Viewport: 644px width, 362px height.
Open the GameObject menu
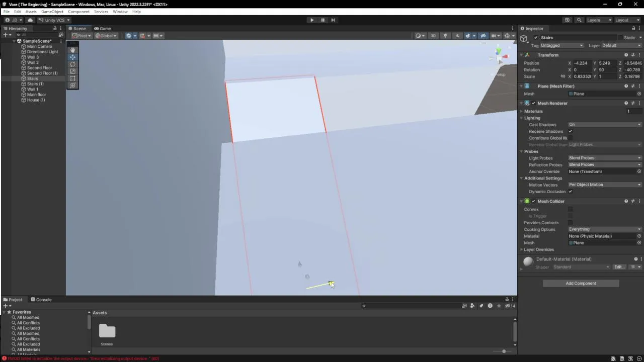click(x=52, y=12)
